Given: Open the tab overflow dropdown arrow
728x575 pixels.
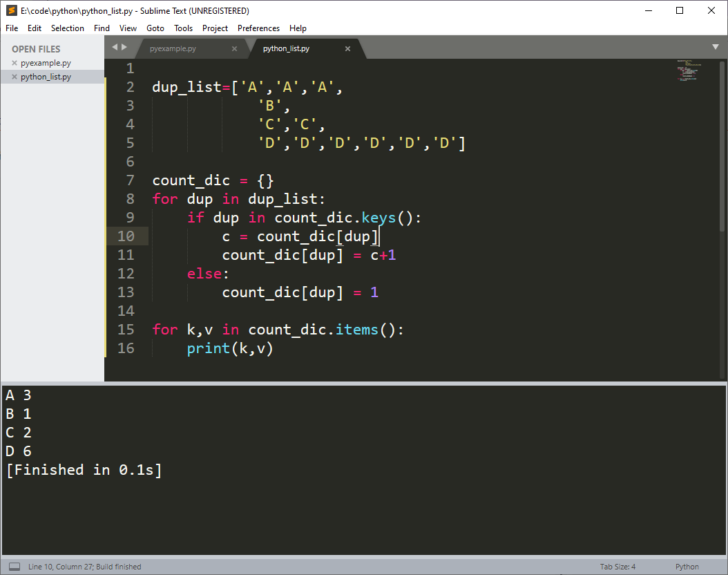Looking at the screenshot, I should tap(716, 47).
